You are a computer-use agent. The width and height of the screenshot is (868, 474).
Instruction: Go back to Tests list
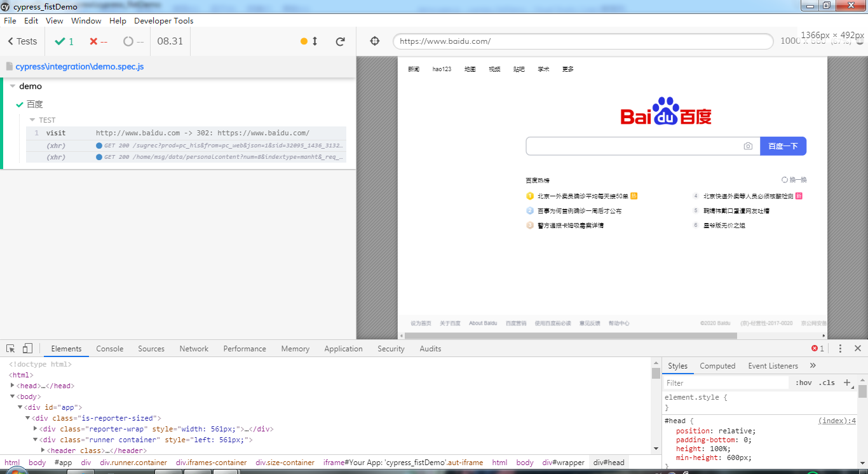click(x=22, y=41)
